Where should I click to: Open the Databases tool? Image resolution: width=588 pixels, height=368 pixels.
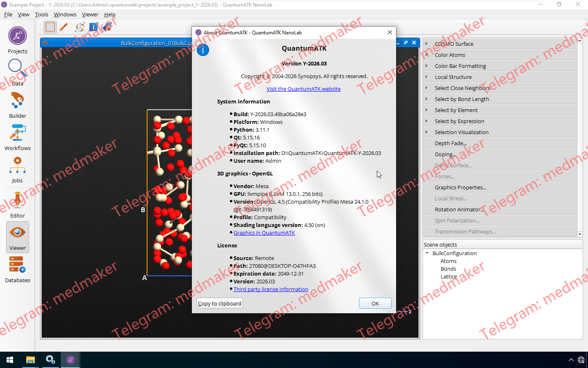tap(18, 269)
